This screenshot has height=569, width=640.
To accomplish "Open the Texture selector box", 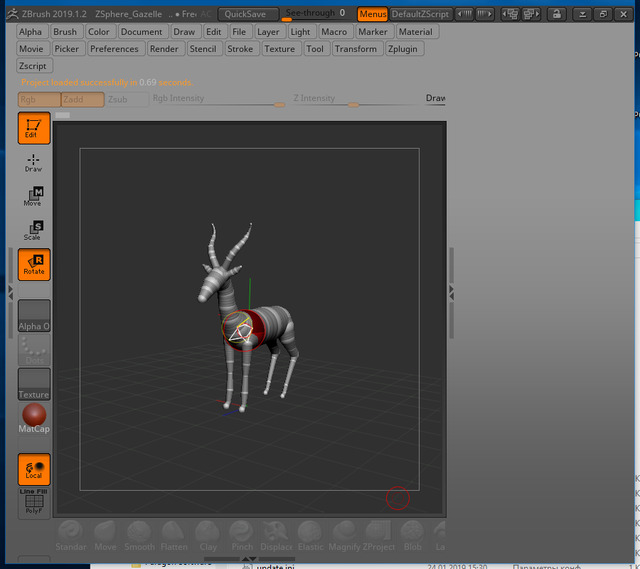I will (33, 384).
